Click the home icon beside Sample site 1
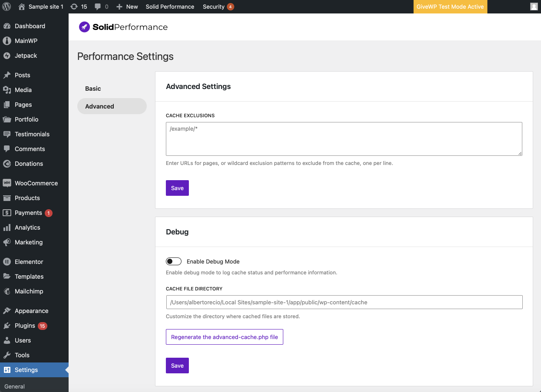The height and width of the screenshot is (392, 541). pyautogui.click(x=22, y=7)
